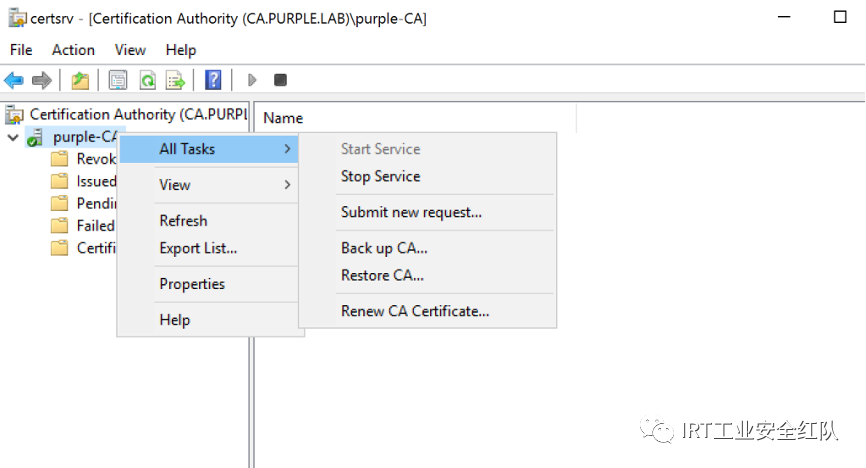Open the View menu in menu bar
Image resolution: width=866 pixels, height=468 pixels.
click(130, 50)
